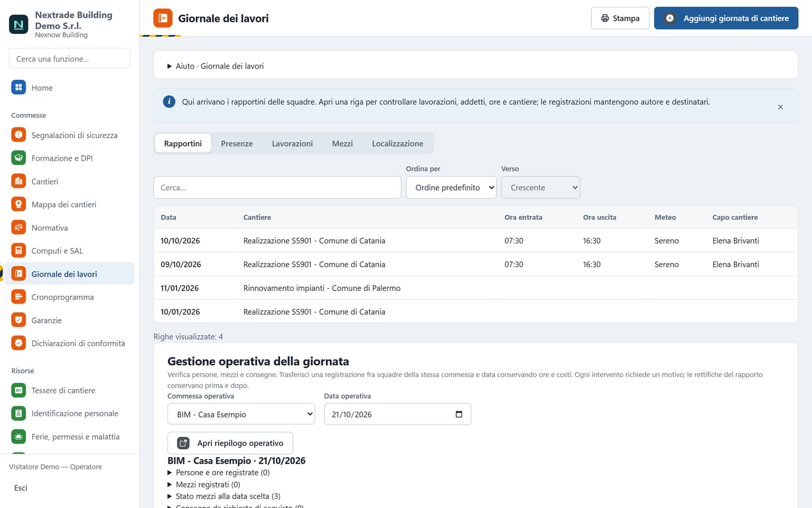Screen dimensions: 812x508
Task: Open the Dichiarazioni di conformità icon
Action: click(x=18, y=343)
